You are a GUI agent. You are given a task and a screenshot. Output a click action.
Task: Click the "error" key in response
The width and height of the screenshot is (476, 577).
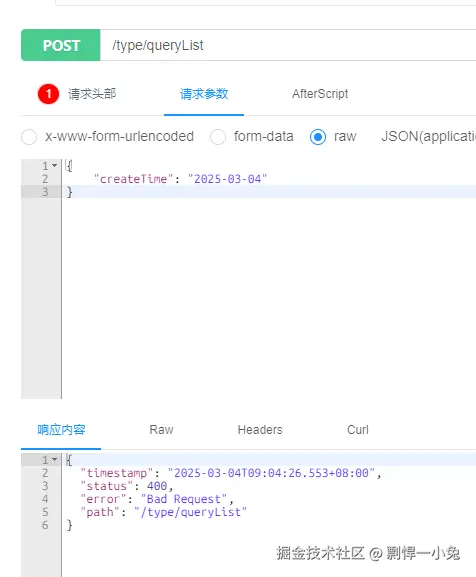tap(103, 499)
